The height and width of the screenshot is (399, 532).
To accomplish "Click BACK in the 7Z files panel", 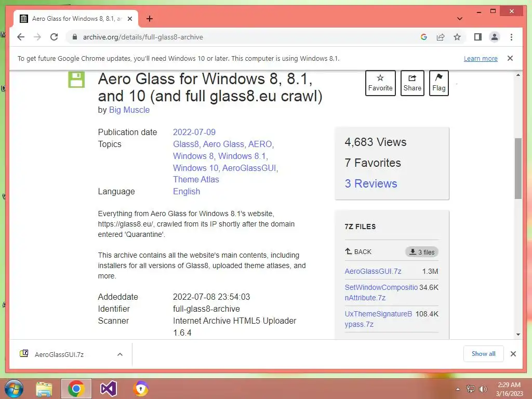I will click(x=358, y=252).
